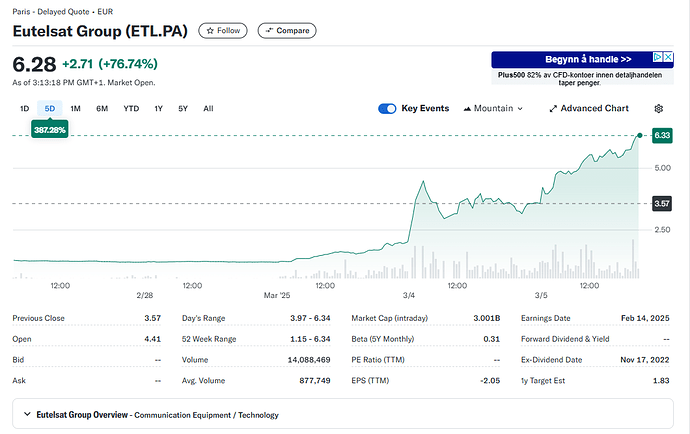The width and height of the screenshot is (690, 434).
Task: Click the 387.28% change badge
Action: pos(50,130)
